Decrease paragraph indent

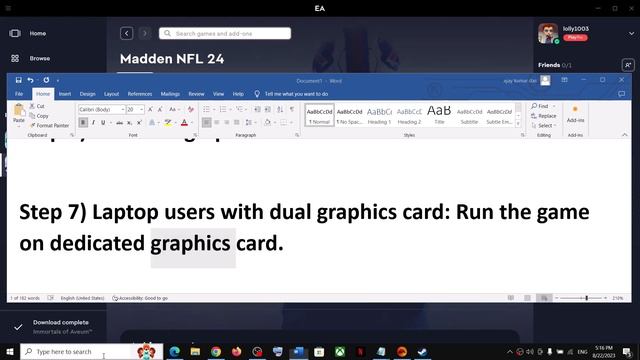click(x=257, y=109)
